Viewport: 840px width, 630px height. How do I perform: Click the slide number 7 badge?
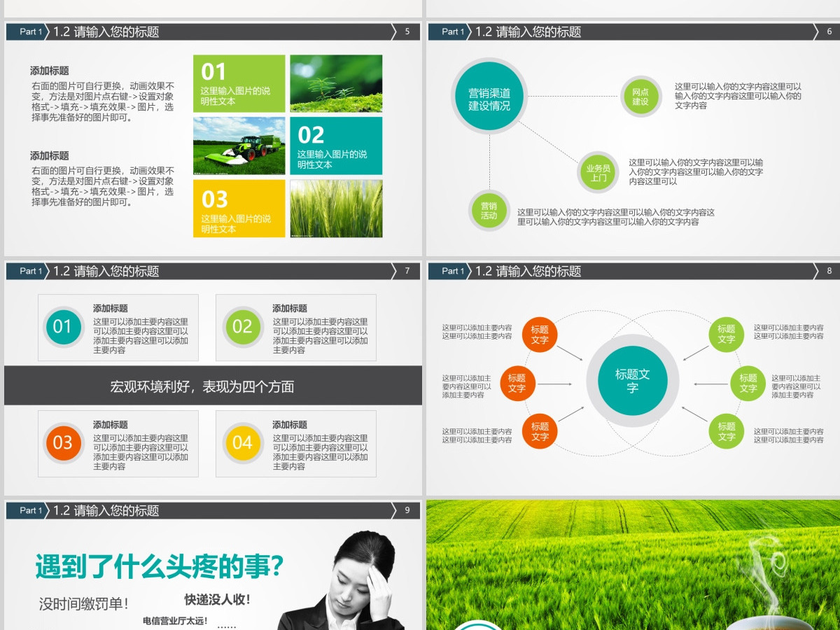(407, 271)
